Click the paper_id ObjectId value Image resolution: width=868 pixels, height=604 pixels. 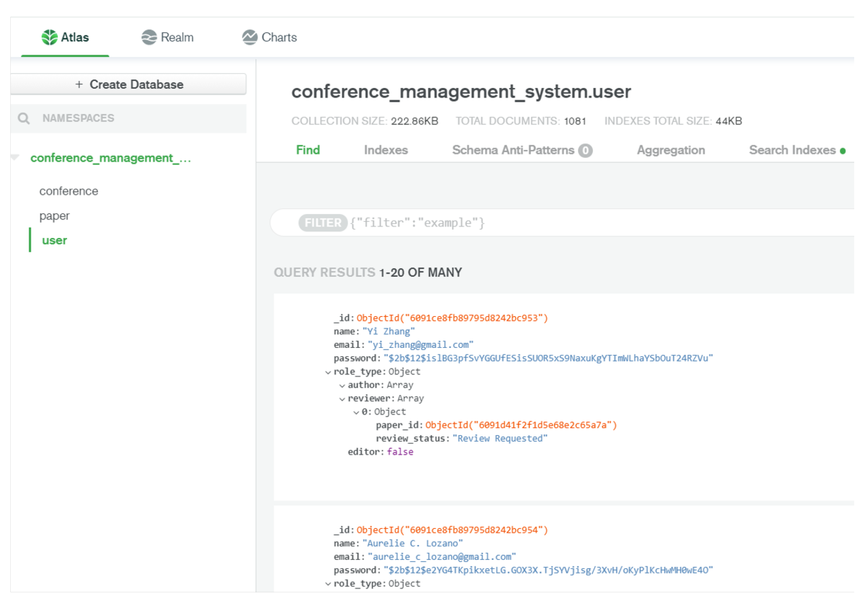click(x=521, y=425)
